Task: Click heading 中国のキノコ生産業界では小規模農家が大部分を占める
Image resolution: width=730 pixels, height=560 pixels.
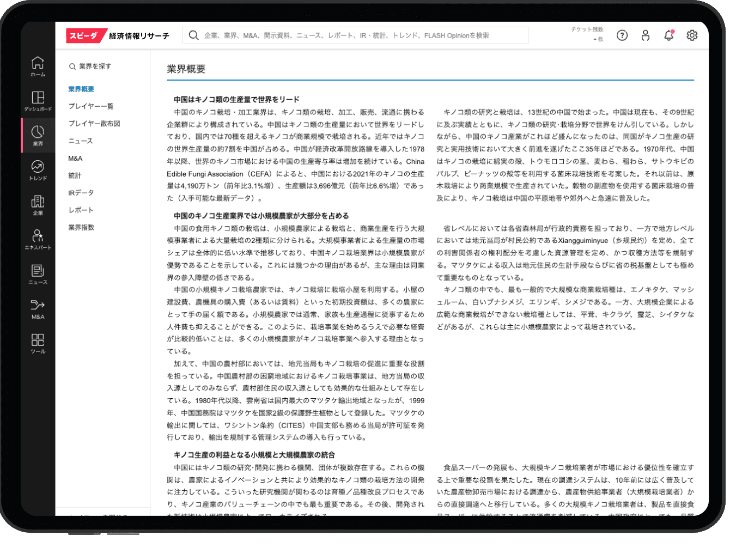Action: point(261,216)
